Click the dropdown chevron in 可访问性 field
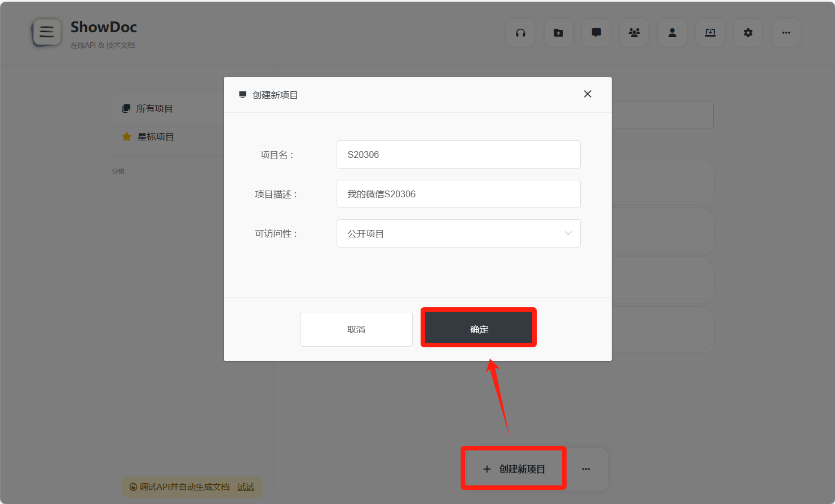 pyautogui.click(x=568, y=233)
